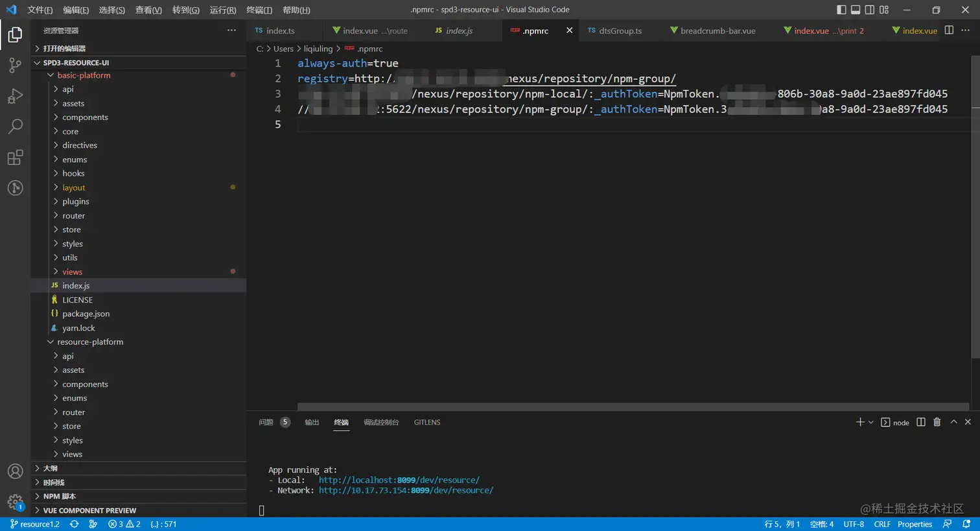Switch to the index.ts editor tab
Image resolution: width=980 pixels, height=531 pixels.
point(281,30)
